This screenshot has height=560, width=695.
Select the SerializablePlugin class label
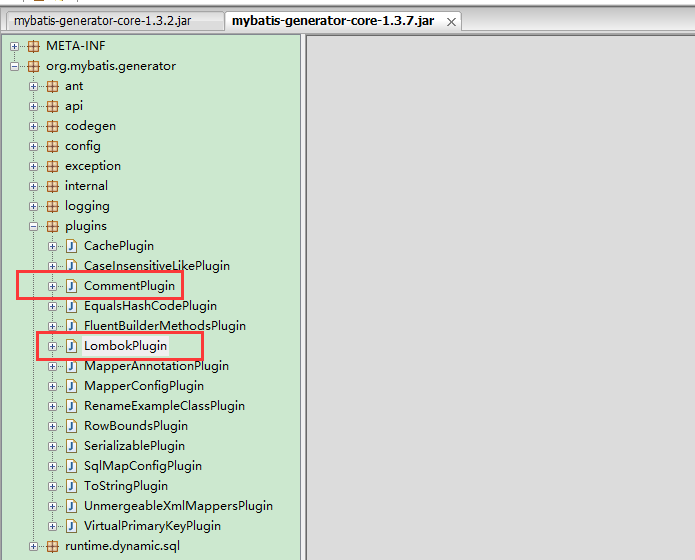[x=134, y=446]
